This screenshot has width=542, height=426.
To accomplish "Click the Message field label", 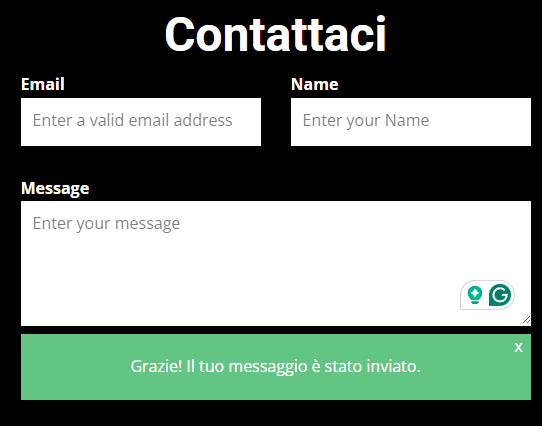I will [x=55, y=188].
